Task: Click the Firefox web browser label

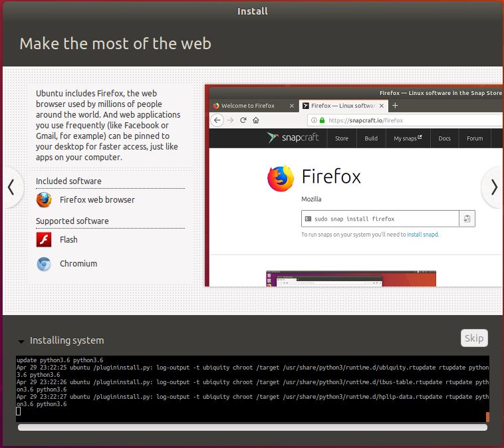Action: [97, 200]
